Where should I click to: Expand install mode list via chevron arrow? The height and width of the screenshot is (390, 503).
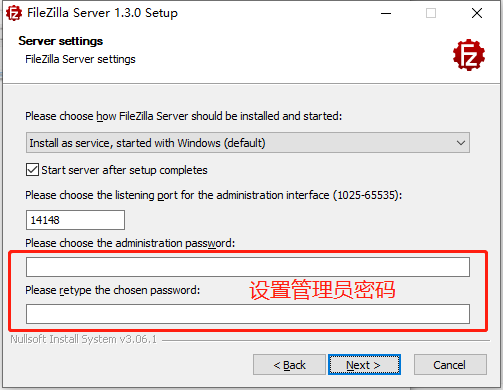pyautogui.click(x=461, y=143)
